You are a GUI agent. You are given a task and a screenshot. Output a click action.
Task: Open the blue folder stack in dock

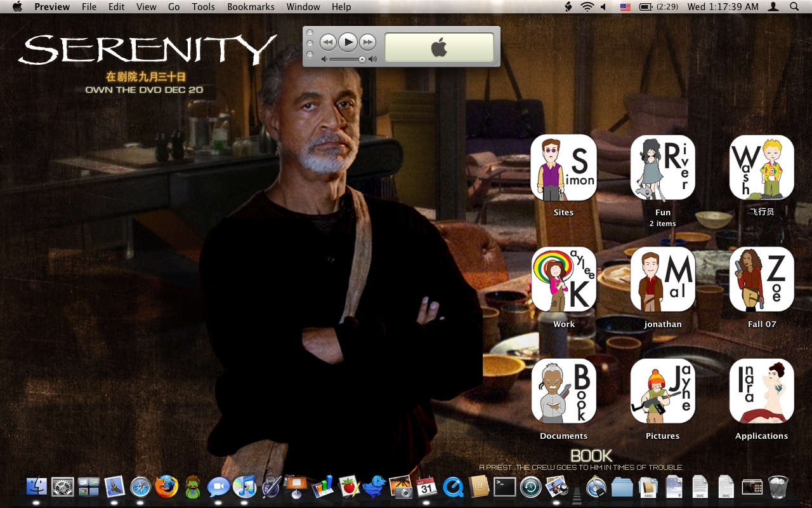tap(622, 487)
